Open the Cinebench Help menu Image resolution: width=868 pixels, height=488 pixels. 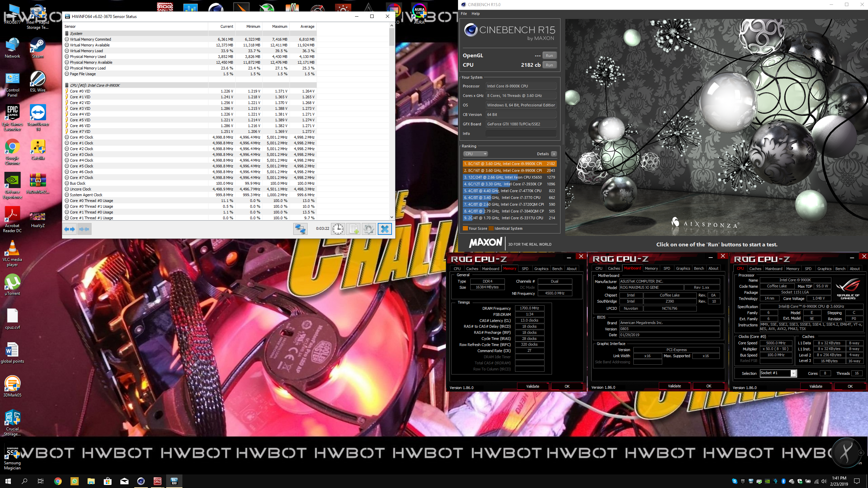pyautogui.click(x=476, y=14)
